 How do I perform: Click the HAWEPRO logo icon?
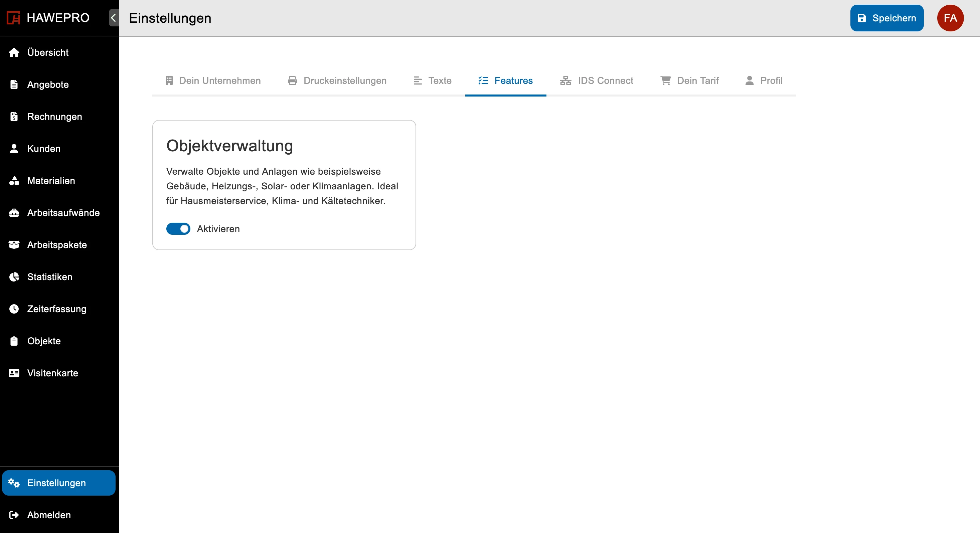[x=14, y=18]
